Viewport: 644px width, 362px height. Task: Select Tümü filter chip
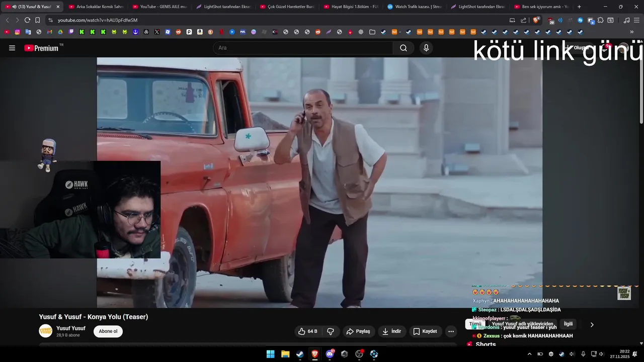point(475,324)
